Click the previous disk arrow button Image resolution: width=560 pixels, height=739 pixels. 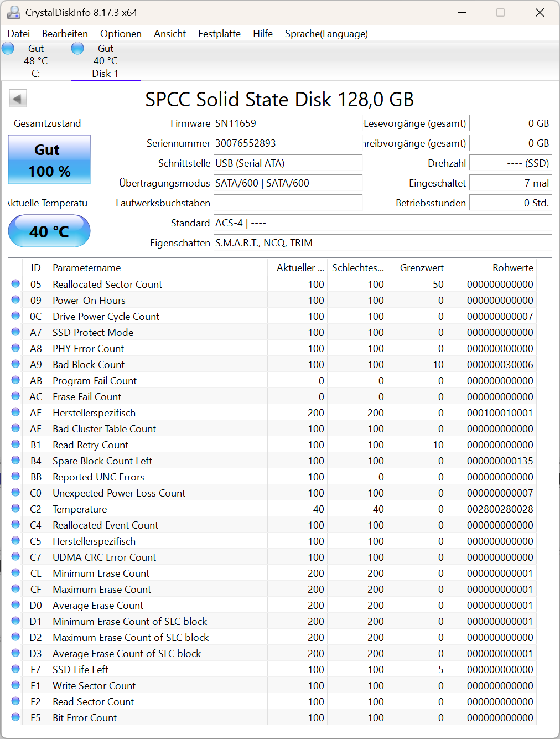[18, 99]
